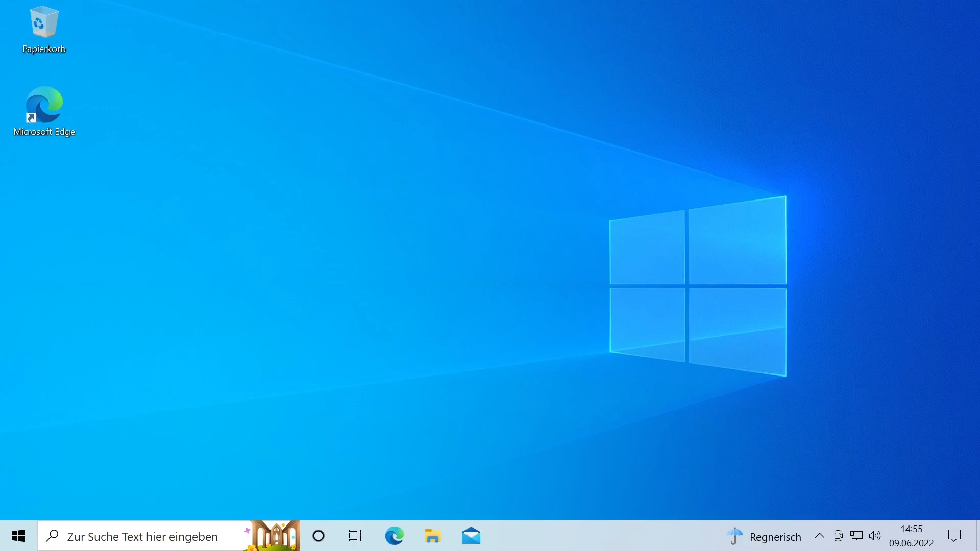Expand hidden system tray icons chevron
The image size is (980, 551).
[x=820, y=536]
